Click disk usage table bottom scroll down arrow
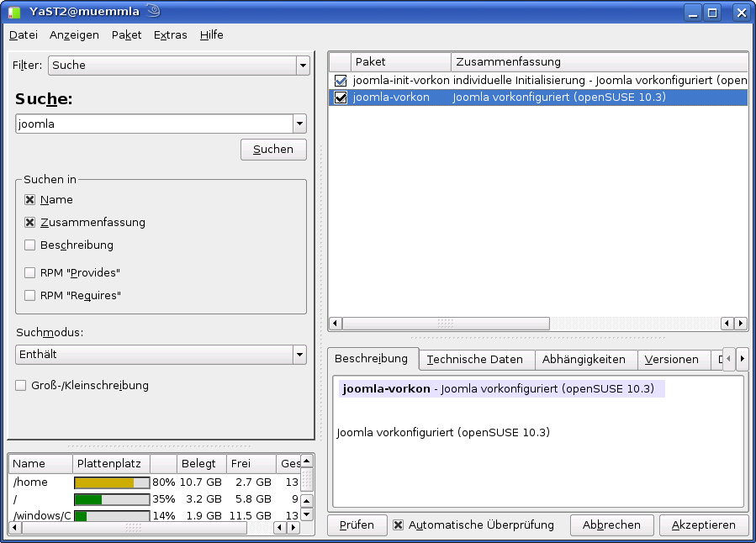Image resolution: width=756 pixels, height=543 pixels. pos(307,514)
